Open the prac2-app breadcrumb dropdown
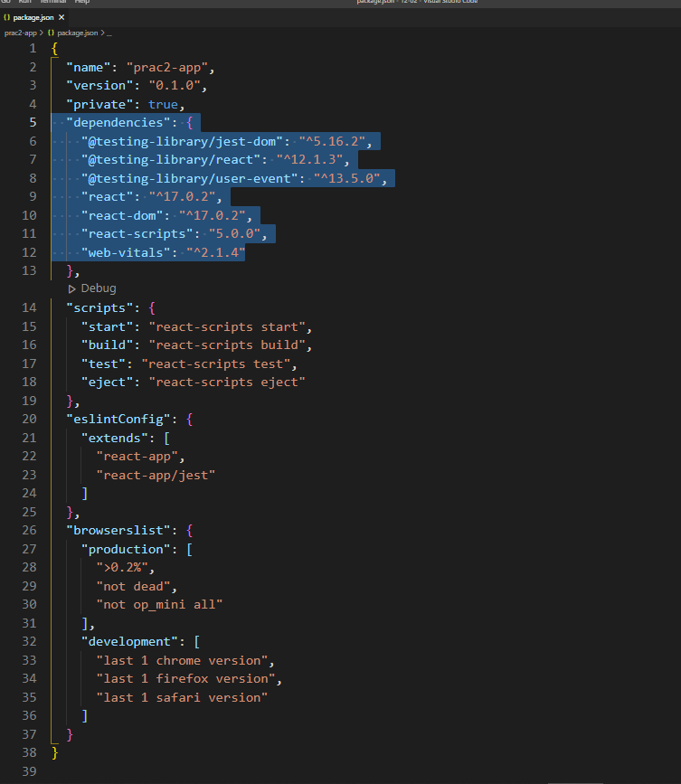 point(20,32)
